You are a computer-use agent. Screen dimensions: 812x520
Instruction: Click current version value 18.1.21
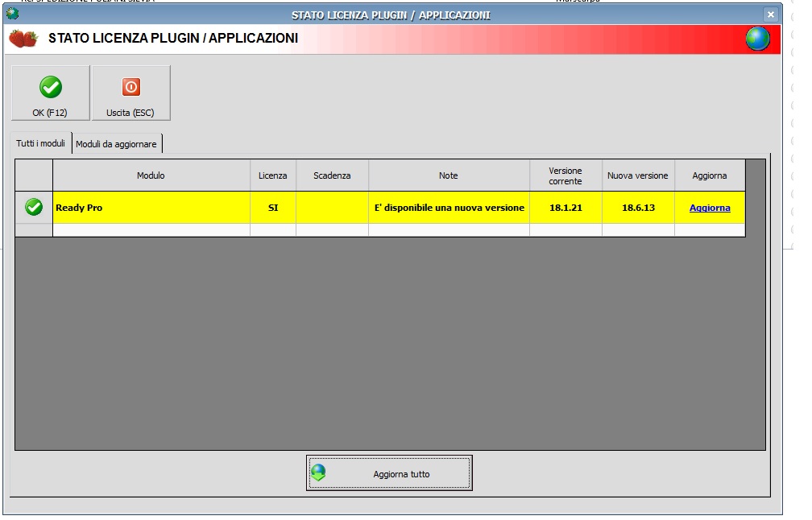coord(565,208)
